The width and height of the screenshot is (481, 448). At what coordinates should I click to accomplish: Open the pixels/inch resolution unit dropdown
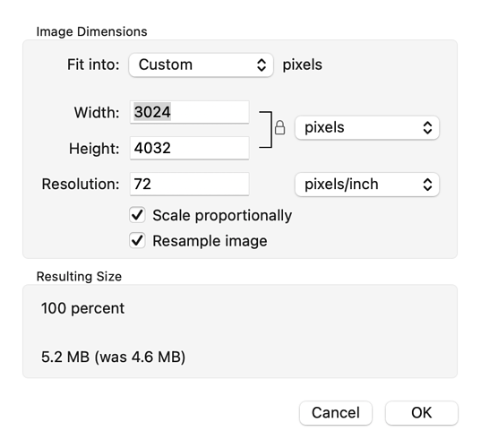point(367,185)
